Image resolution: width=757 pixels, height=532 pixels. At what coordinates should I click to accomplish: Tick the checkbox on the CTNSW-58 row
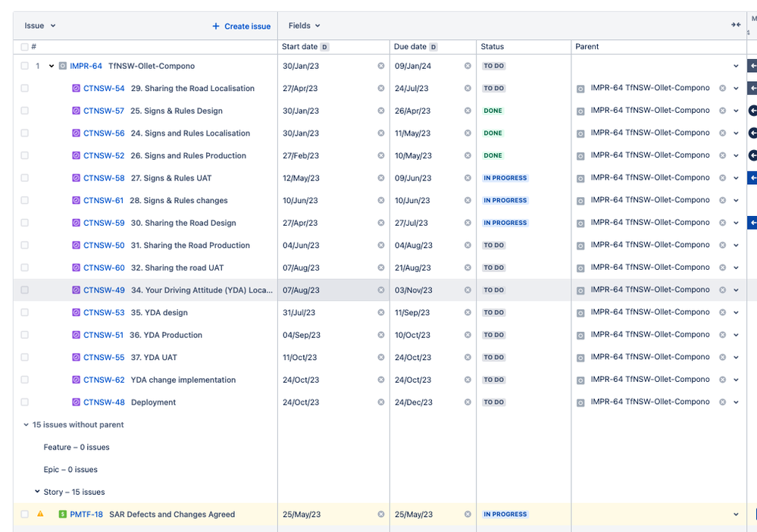pyautogui.click(x=23, y=178)
